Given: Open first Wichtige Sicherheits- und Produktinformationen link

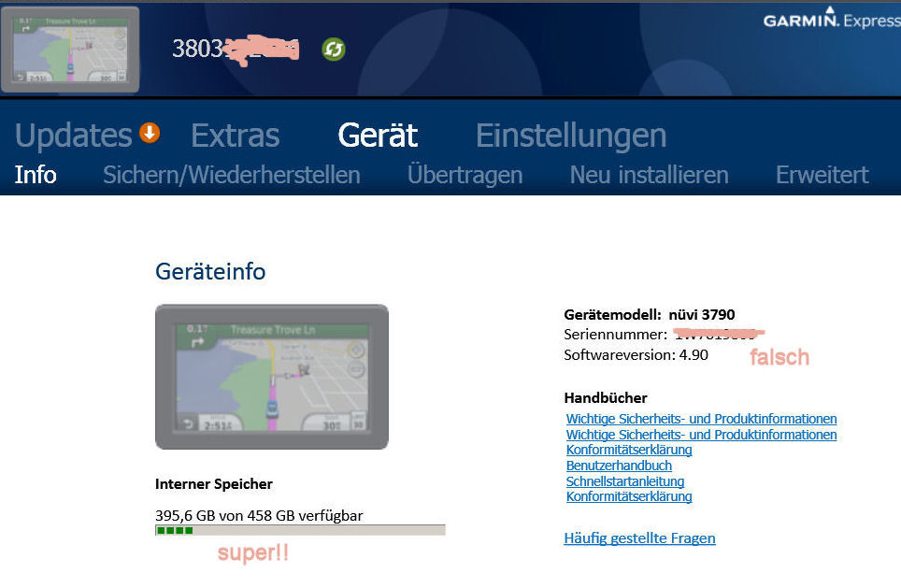Looking at the screenshot, I should point(701,419).
